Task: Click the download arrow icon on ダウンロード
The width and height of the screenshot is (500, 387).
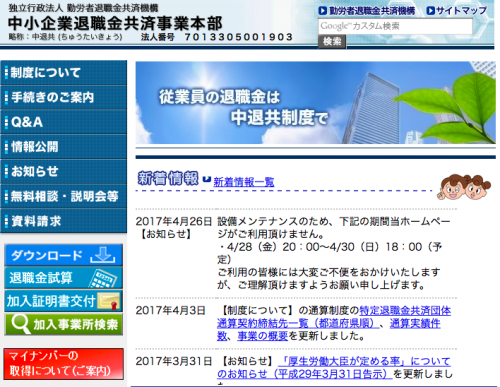Action: 103,255
